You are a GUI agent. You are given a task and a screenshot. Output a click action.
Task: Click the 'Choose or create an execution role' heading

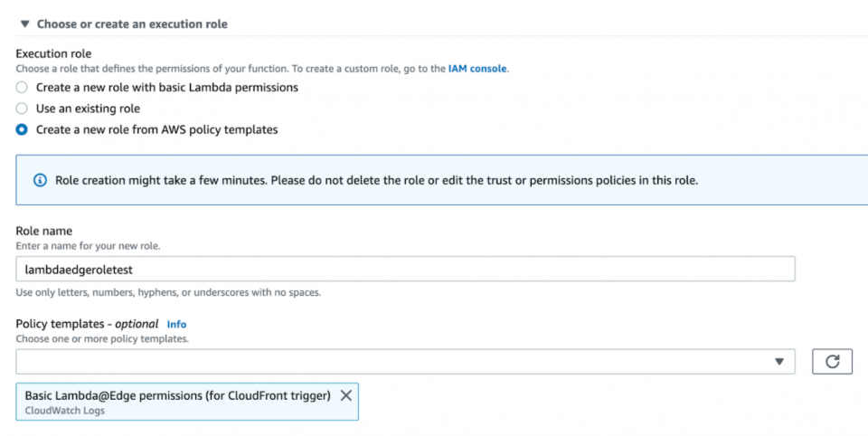(x=132, y=24)
